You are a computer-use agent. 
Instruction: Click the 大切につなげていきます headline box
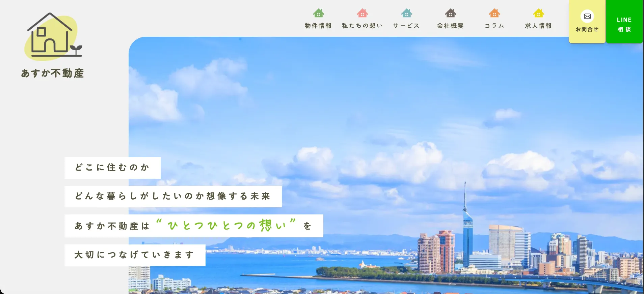135,255
